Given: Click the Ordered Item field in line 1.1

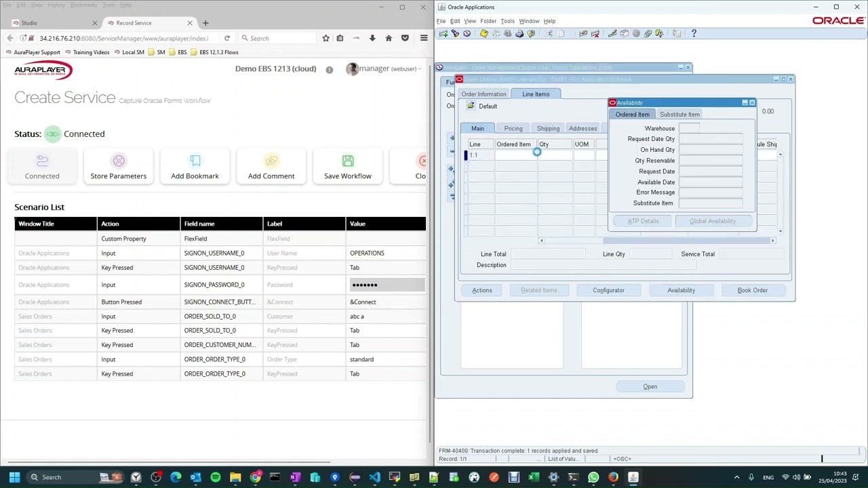Looking at the screenshot, I should pyautogui.click(x=516, y=155).
